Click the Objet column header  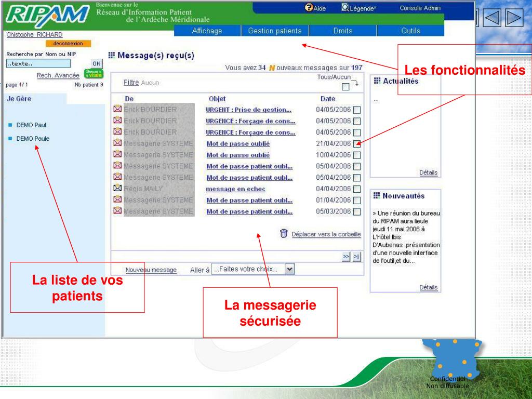click(217, 99)
